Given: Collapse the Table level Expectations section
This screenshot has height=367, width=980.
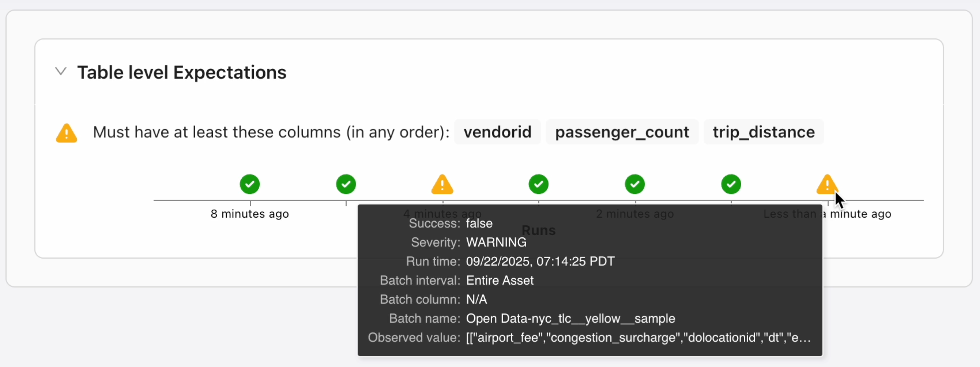Looking at the screenshot, I should [x=61, y=71].
